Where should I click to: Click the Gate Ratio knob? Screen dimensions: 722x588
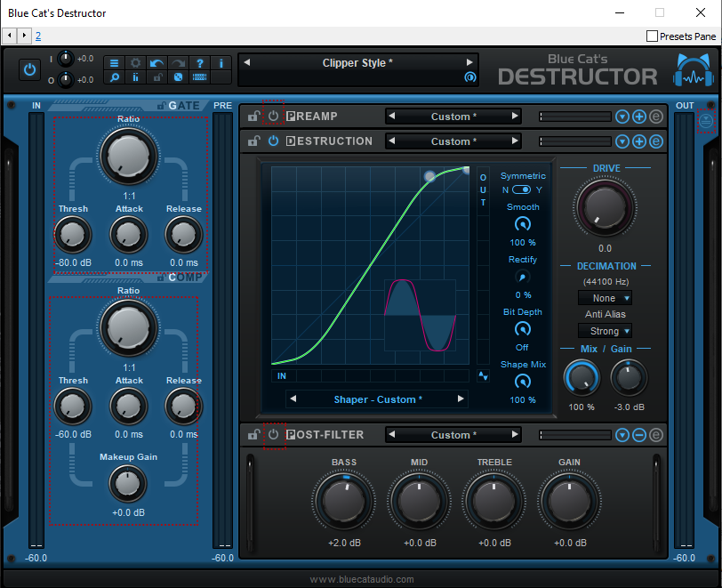(x=128, y=157)
